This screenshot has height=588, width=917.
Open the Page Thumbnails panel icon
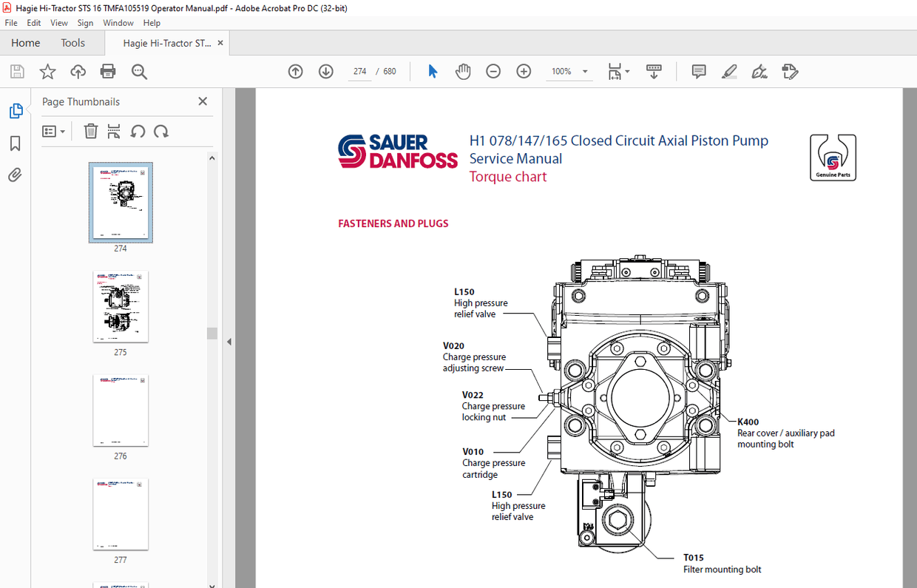click(x=16, y=110)
